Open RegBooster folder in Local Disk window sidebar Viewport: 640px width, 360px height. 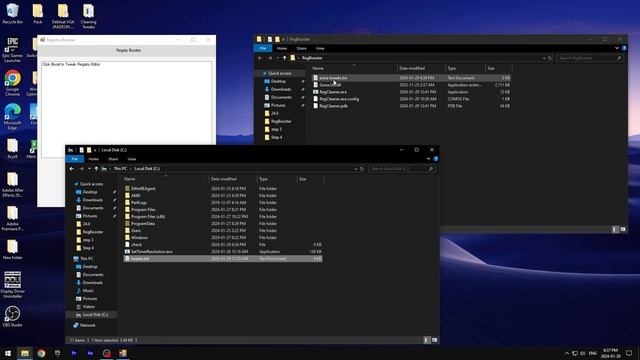tap(93, 232)
